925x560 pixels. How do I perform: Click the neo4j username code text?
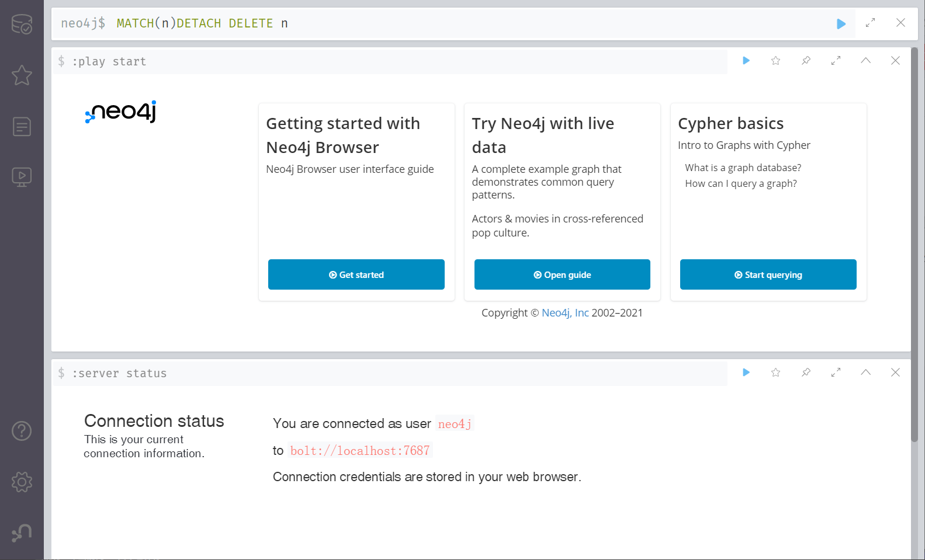pos(455,424)
